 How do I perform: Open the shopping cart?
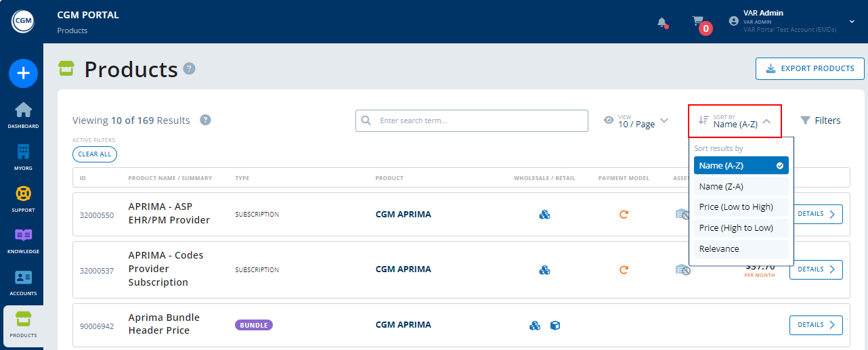pyautogui.click(x=698, y=22)
